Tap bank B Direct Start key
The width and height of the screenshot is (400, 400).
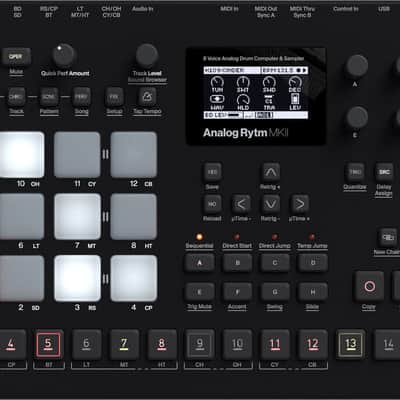point(237,263)
